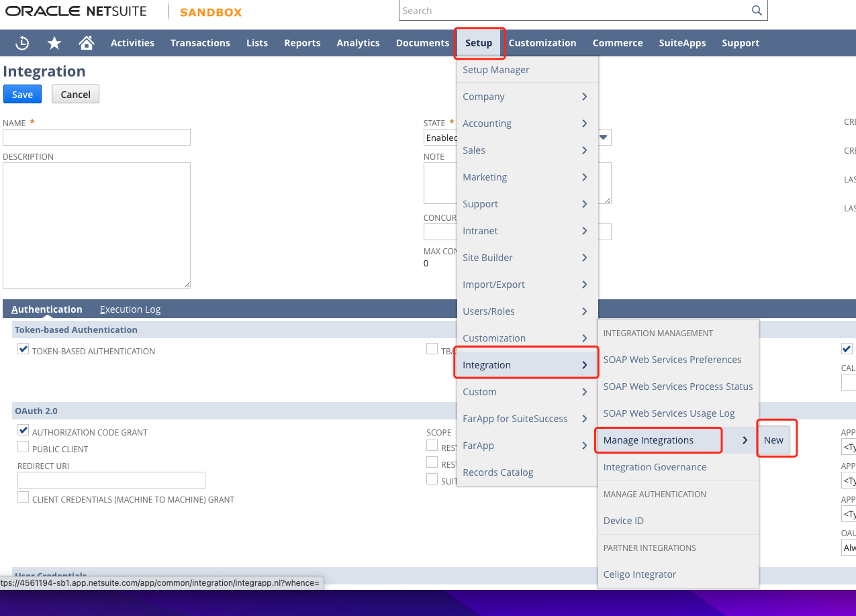Viewport: 856px width, 616px height.
Task: Open the Shortcuts star icon
Action: pyautogui.click(x=54, y=43)
